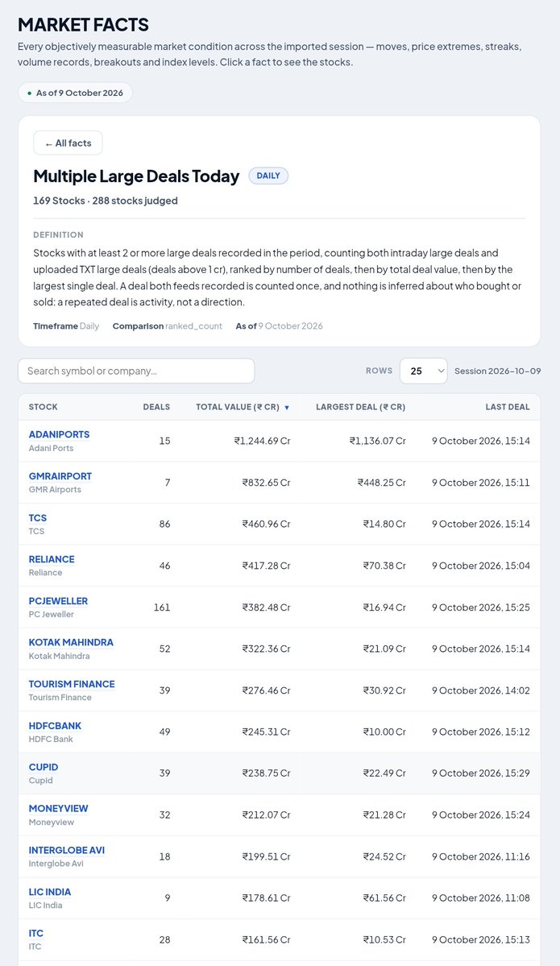
Task: Sort by Last Deal column header
Action: [x=508, y=407]
